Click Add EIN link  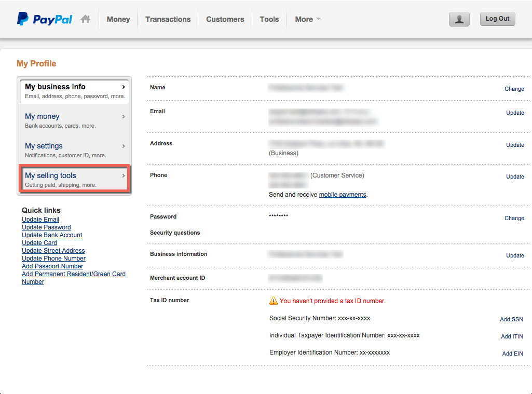tap(512, 354)
